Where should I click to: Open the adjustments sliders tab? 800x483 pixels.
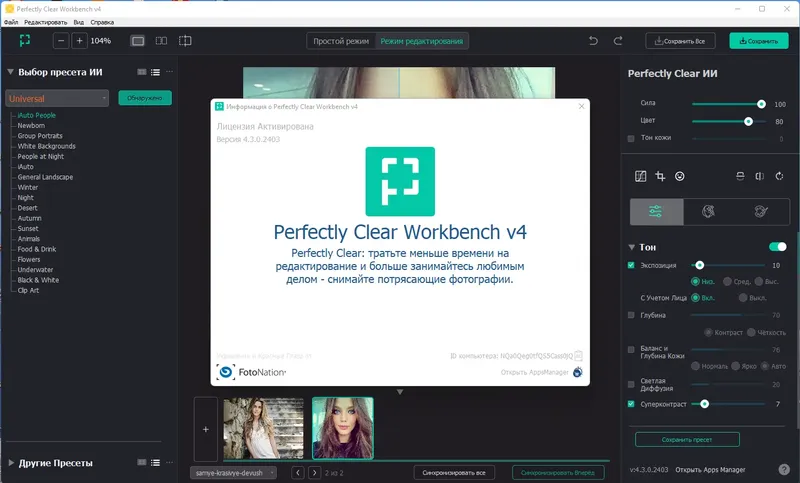656,211
